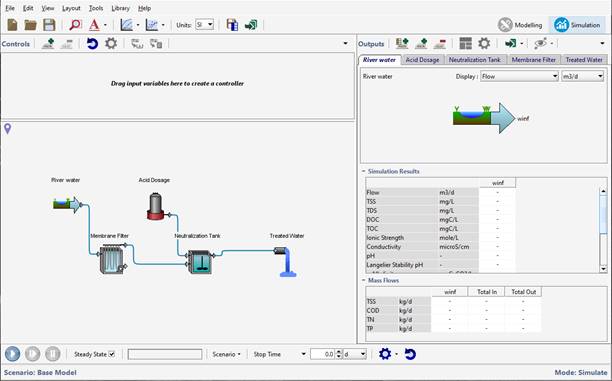
Task: Click the simulation settings gear in the bottom bar
Action: pos(385,354)
